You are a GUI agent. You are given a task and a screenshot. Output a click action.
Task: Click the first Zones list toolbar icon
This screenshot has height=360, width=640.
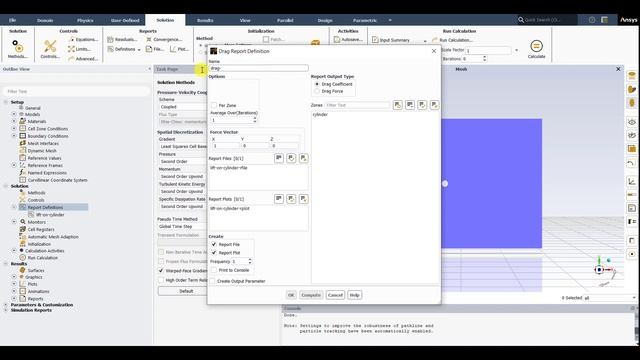[398, 105]
